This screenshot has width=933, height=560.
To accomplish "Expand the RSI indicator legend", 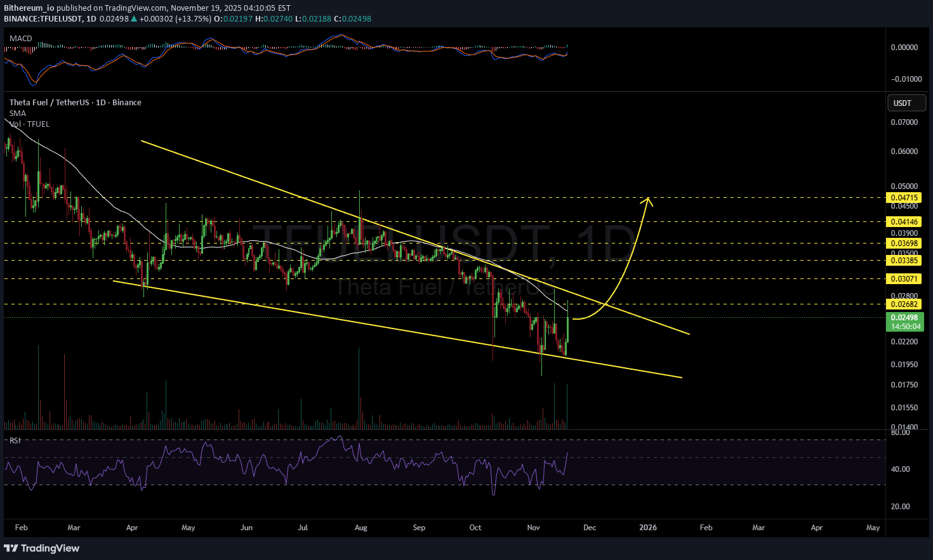I will tap(15, 440).
